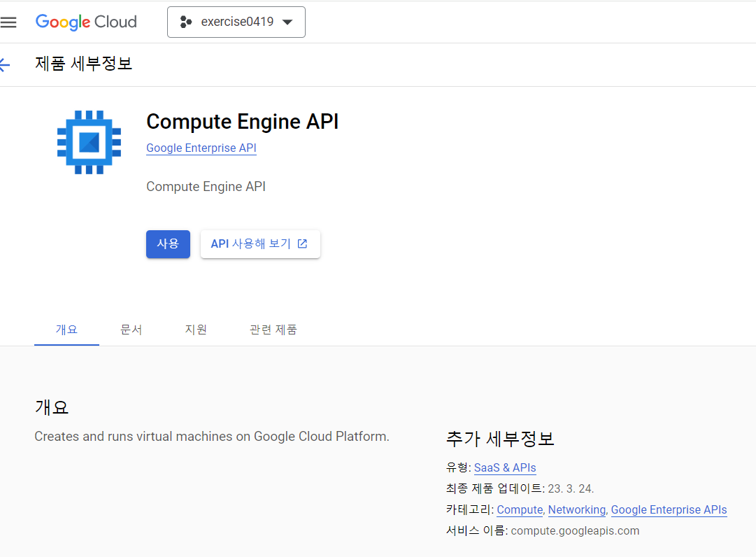
Task: Open the Google Enterprise API link
Action: [x=201, y=148]
